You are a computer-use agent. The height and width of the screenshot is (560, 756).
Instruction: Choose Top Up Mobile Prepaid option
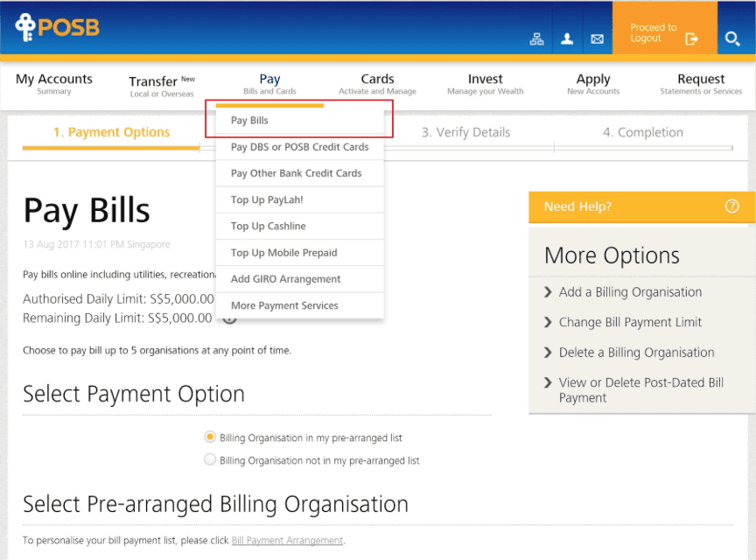(299, 253)
